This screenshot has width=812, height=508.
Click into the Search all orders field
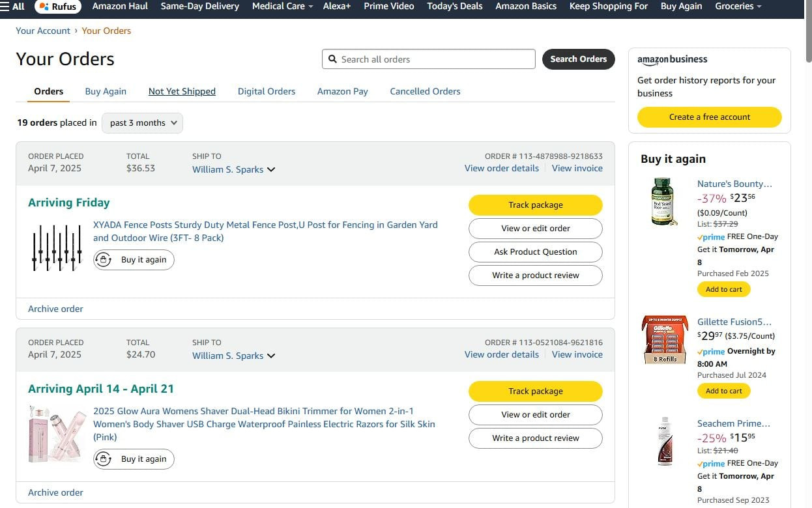click(x=429, y=59)
